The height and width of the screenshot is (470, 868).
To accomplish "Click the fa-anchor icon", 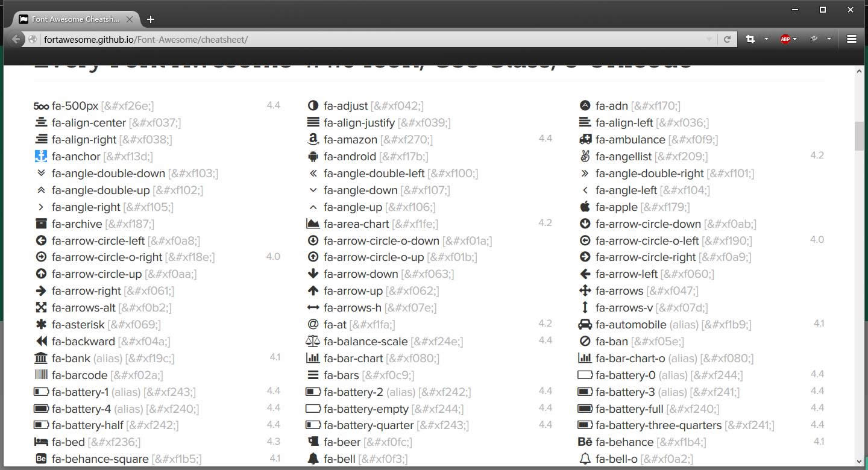I will (40, 157).
